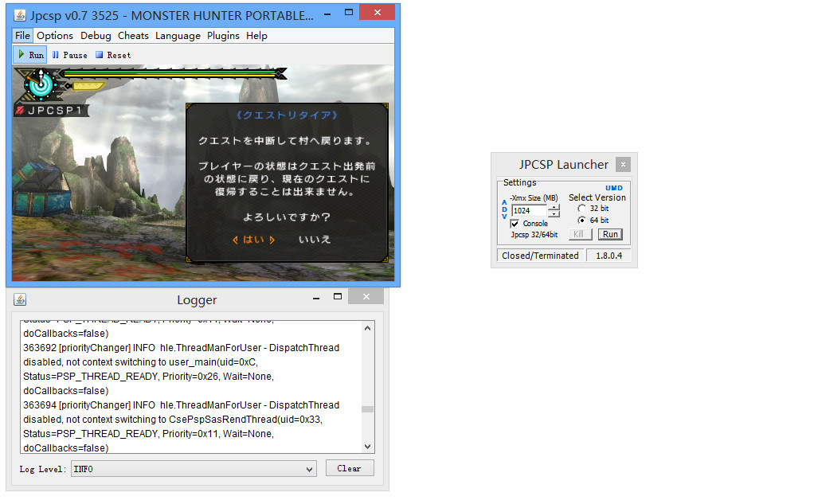Decrease Xmx size with the down arrow
The height and width of the screenshot is (504, 814).
tap(554, 214)
